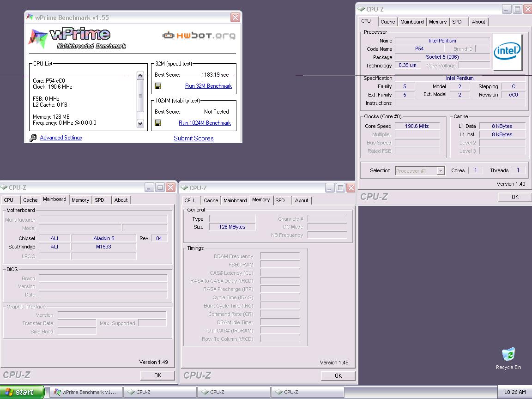This screenshot has width=532, height=399.
Task: Click the Technology 0.35 um field
Action: 407,66
